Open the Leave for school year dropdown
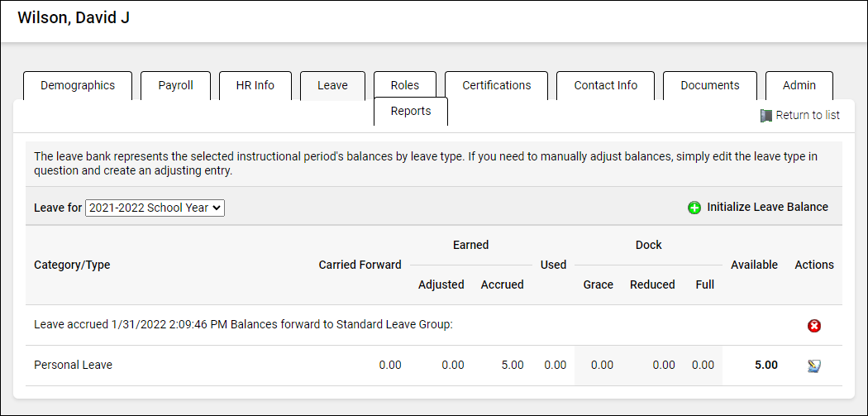The width and height of the screenshot is (868, 416). [x=155, y=208]
